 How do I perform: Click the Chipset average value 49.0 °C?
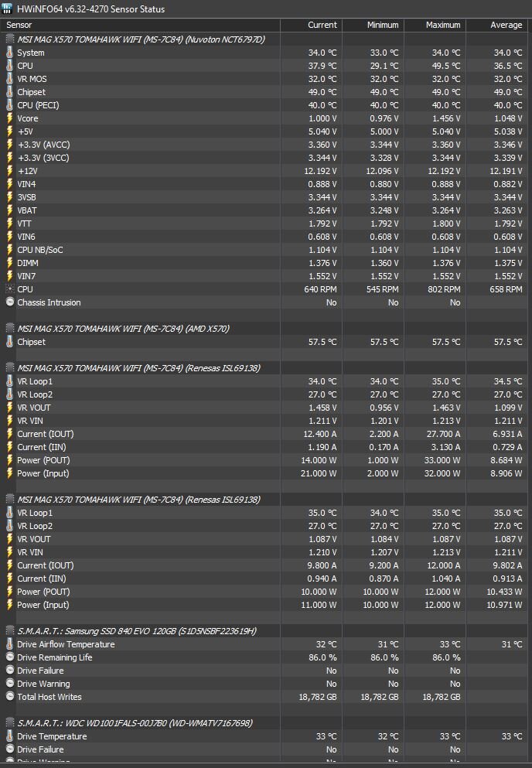(x=508, y=92)
